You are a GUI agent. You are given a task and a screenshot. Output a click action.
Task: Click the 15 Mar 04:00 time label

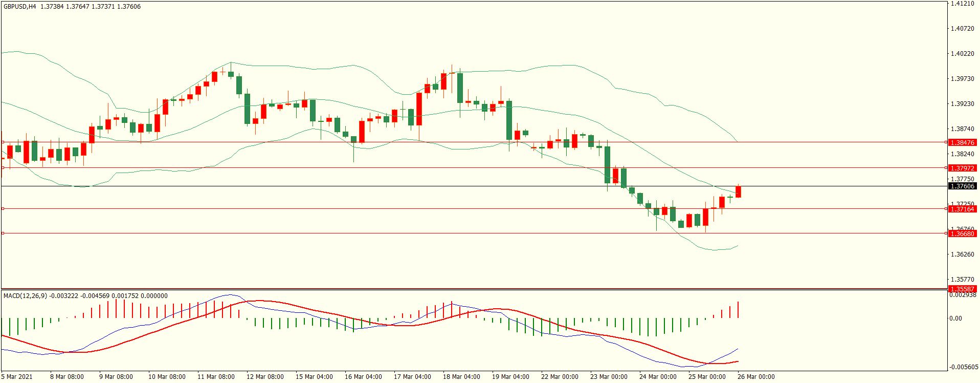pyautogui.click(x=314, y=377)
